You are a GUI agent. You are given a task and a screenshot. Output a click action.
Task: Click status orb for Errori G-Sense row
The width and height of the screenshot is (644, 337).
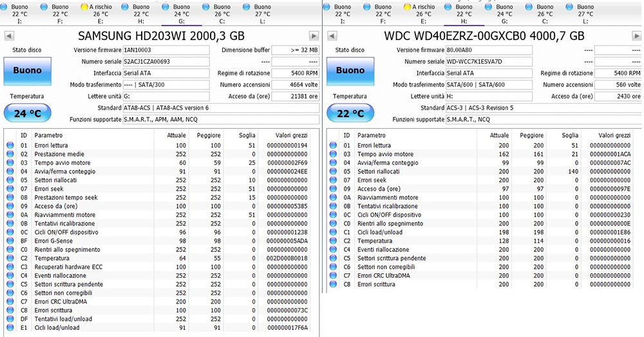click(x=10, y=241)
